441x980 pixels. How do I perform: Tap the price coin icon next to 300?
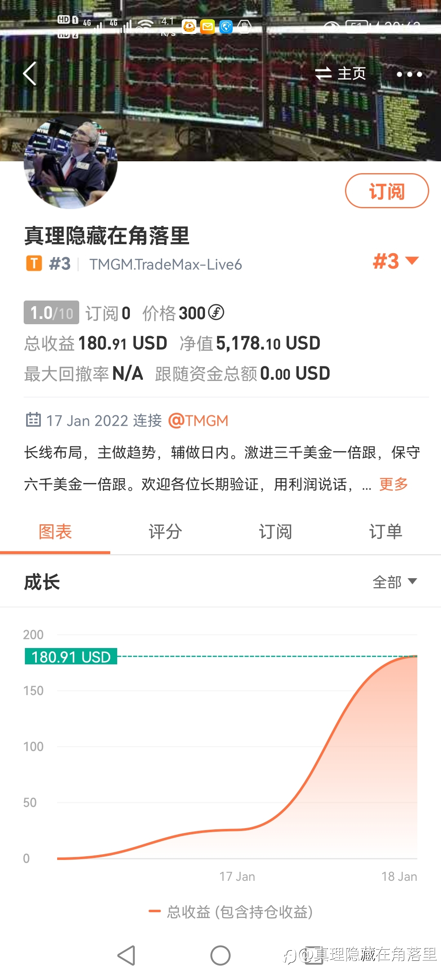point(216,312)
